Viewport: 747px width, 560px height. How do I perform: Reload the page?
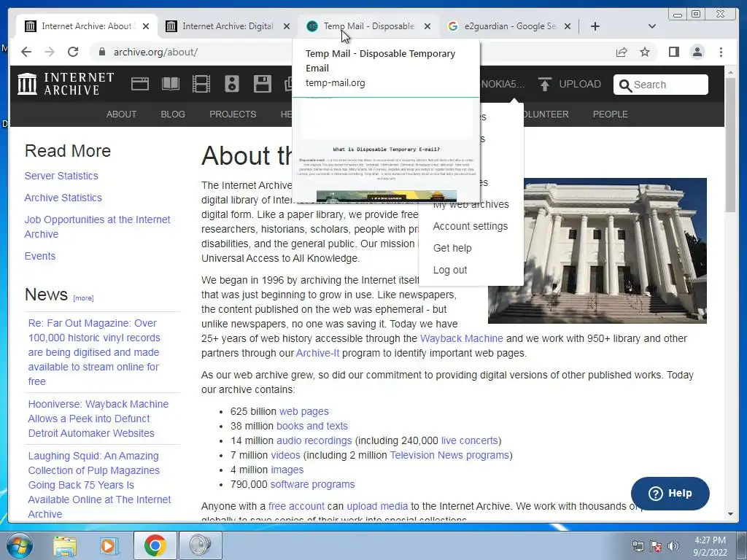coord(72,52)
